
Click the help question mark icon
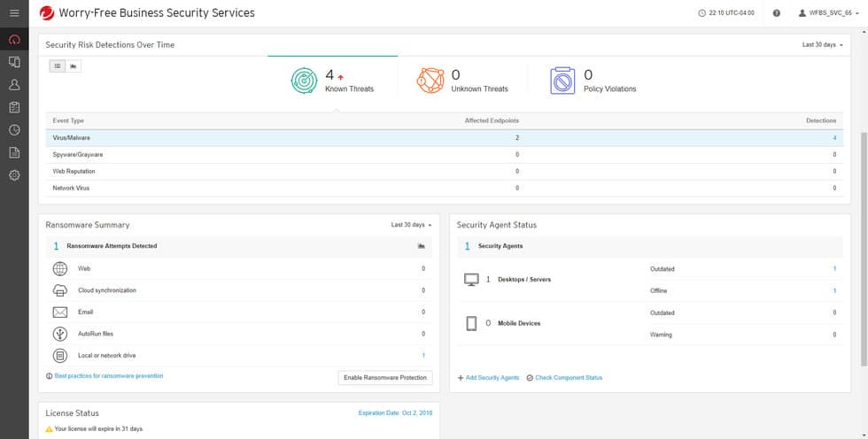[x=776, y=12]
